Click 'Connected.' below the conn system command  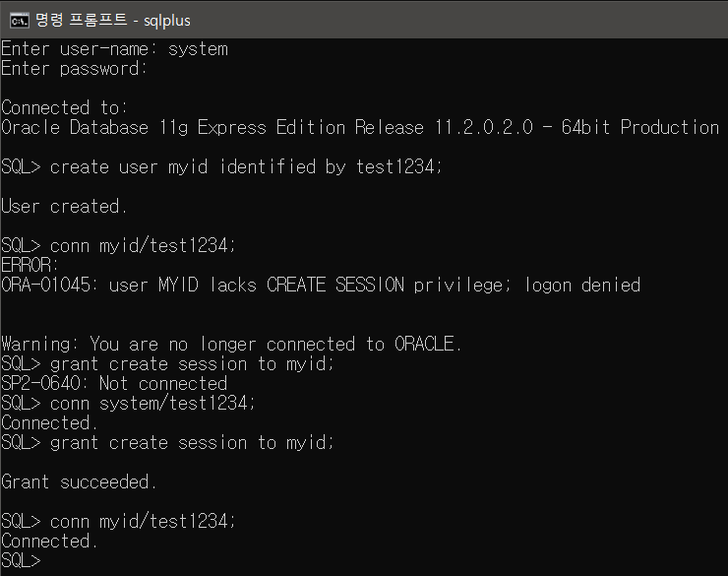pyautogui.click(x=49, y=422)
